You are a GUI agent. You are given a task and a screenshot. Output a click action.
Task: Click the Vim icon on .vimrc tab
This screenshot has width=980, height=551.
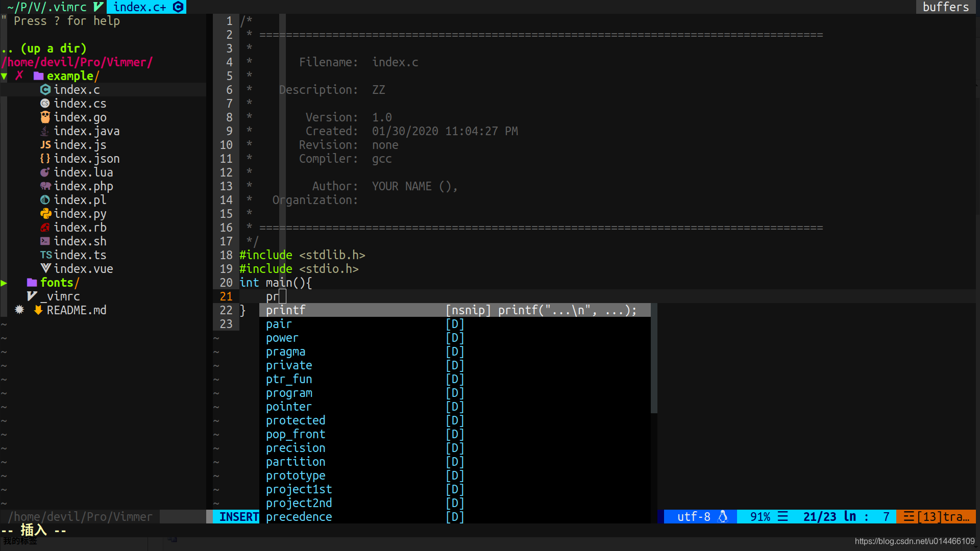pos(99,7)
